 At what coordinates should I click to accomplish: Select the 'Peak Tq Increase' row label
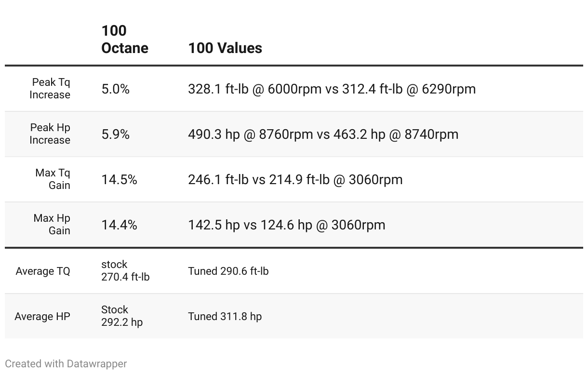50,89
